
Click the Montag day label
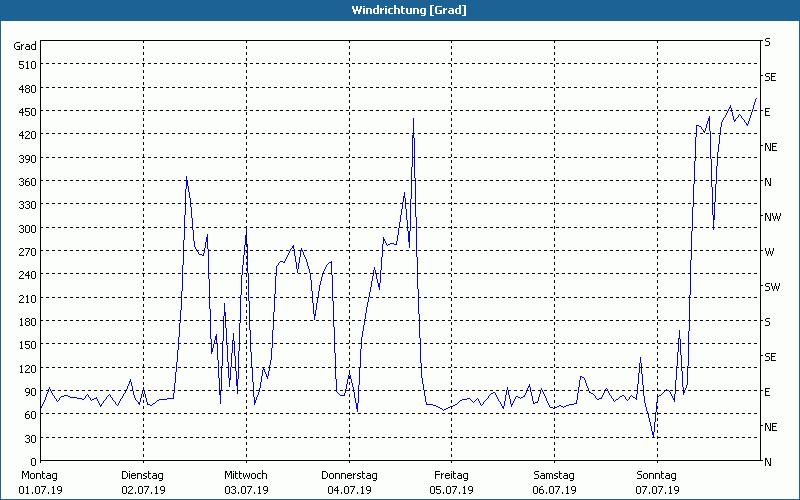pos(40,475)
